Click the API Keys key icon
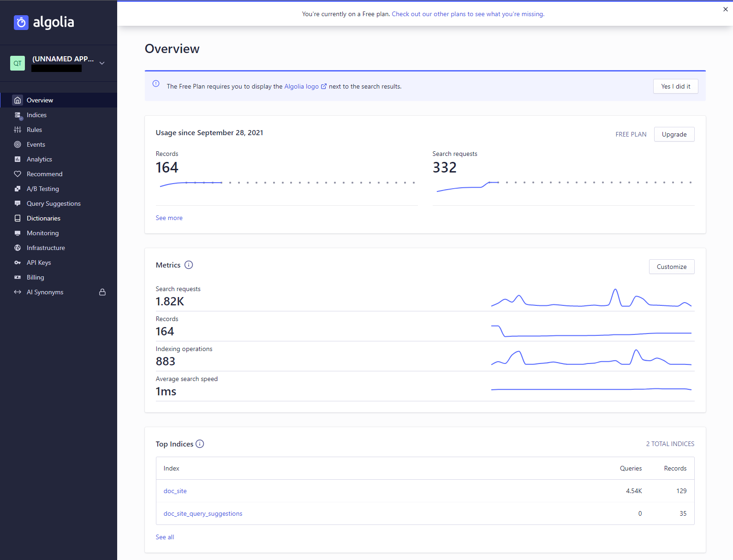 click(x=18, y=262)
